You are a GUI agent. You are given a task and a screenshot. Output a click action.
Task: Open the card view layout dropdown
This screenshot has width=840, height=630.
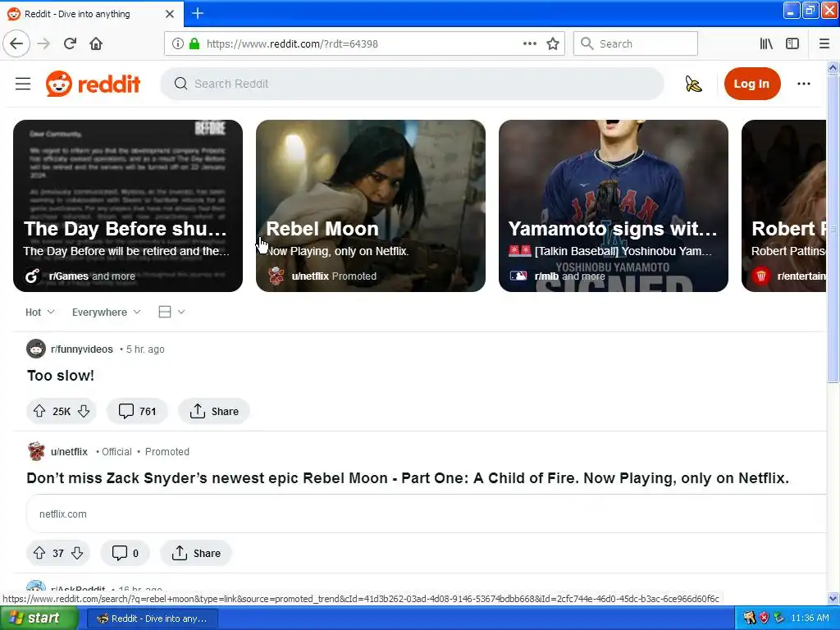(171, 312)
